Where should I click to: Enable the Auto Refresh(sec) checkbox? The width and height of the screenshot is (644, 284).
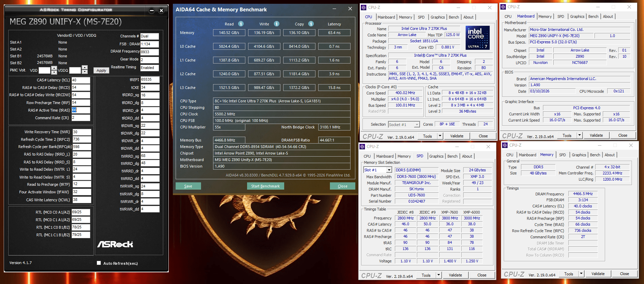click(99, 263)
